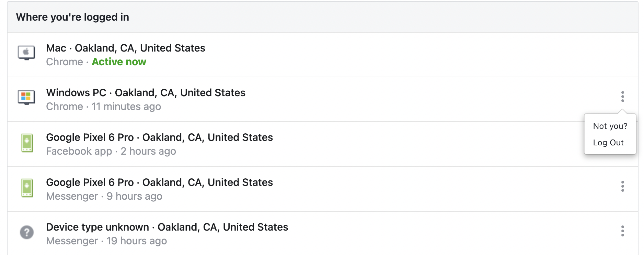This screenshot has width=644, height=255.
Task: Click the "Where you're logged in" header
Action: pos(72,17)
